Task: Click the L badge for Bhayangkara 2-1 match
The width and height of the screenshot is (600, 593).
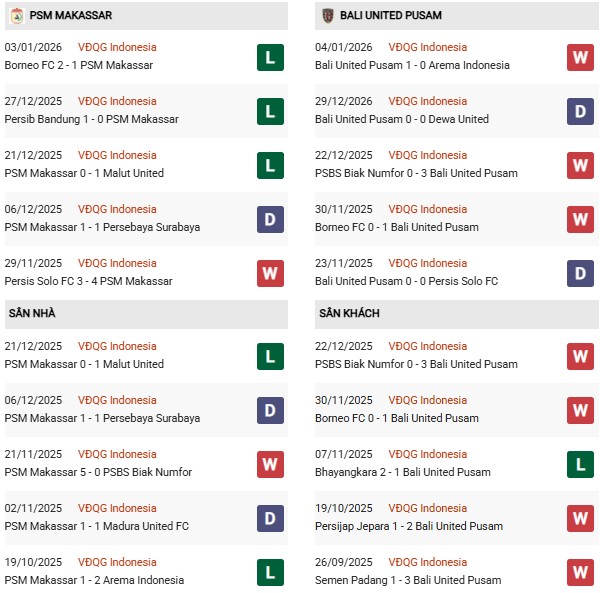Action: (x=580, y=464)
